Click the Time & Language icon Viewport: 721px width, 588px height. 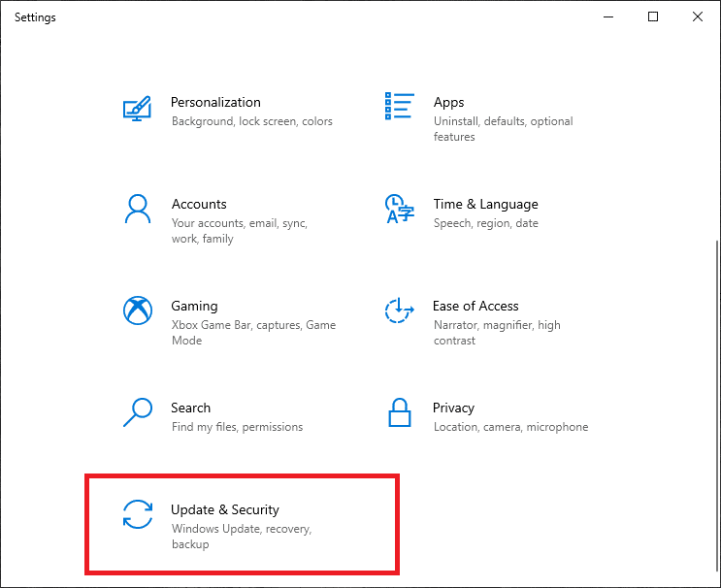pyautogui.click(x=399, y=209)
